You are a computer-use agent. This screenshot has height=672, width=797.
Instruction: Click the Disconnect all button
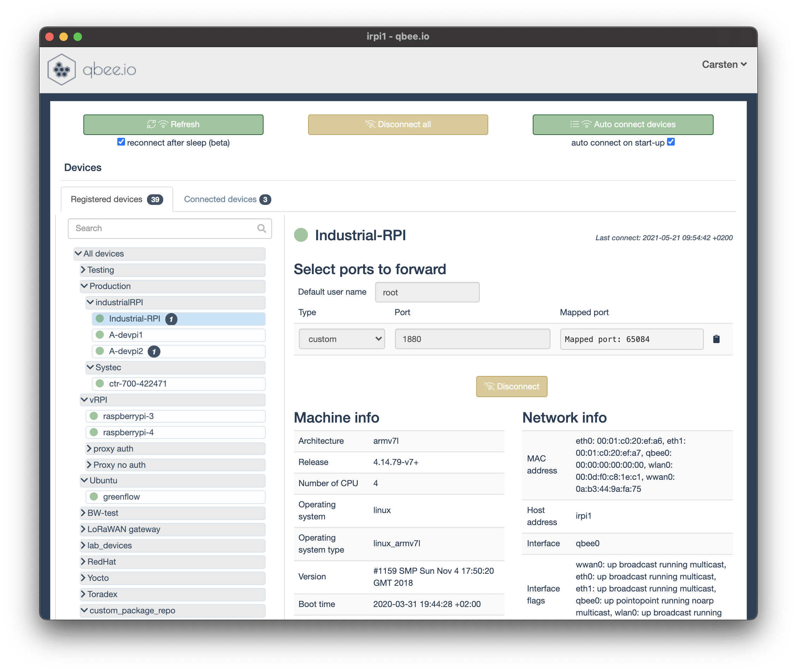(x=398, y=125)
